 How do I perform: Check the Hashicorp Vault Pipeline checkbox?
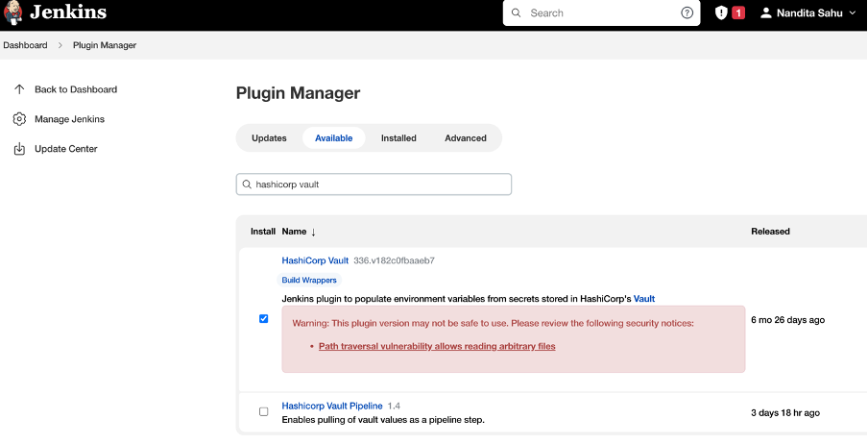[x=263, y=412]
